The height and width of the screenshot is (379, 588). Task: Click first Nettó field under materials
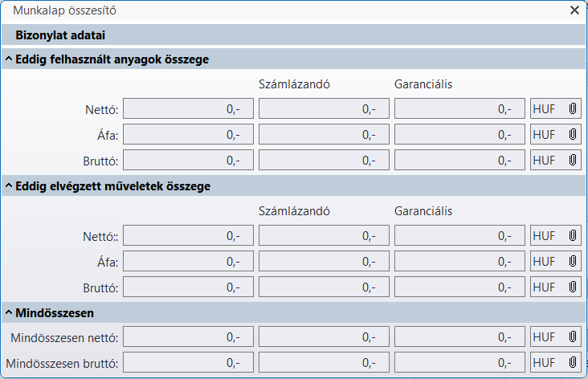click(x=188, y=108)
